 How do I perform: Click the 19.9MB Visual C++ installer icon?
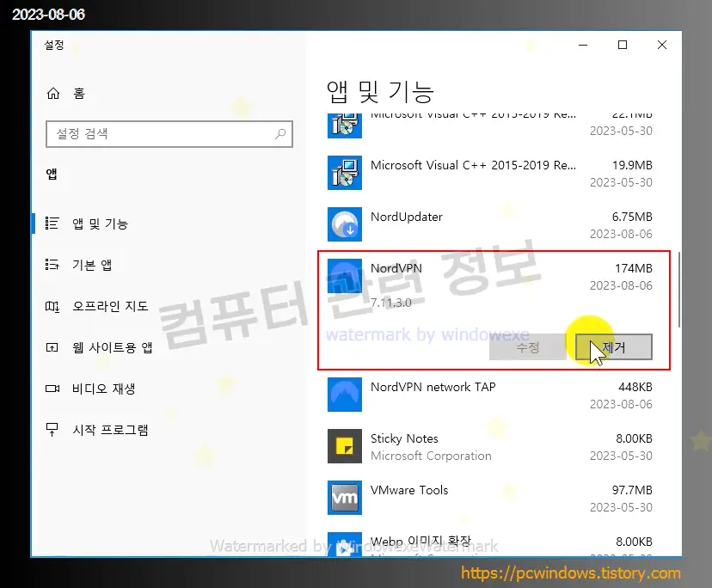click(x=345, y=173)
